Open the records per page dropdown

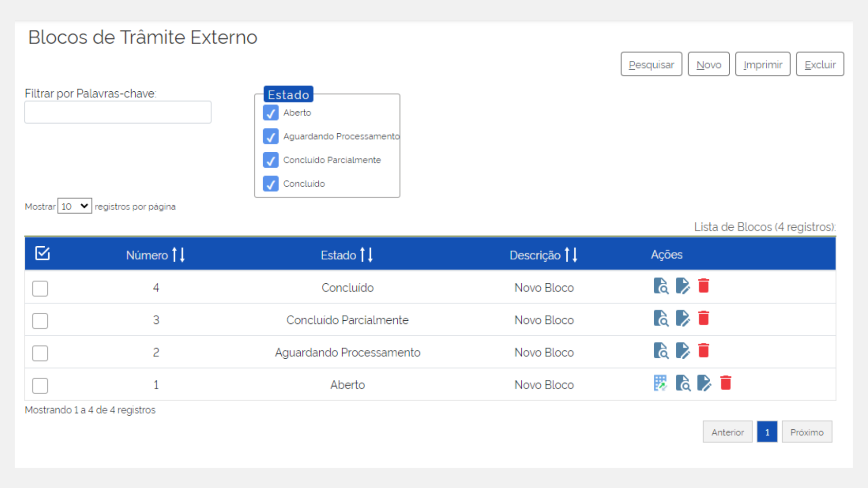(x=75, y=206)
